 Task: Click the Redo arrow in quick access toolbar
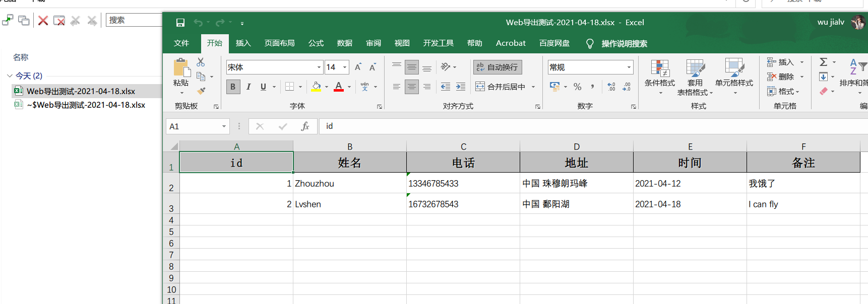[220, 23]
